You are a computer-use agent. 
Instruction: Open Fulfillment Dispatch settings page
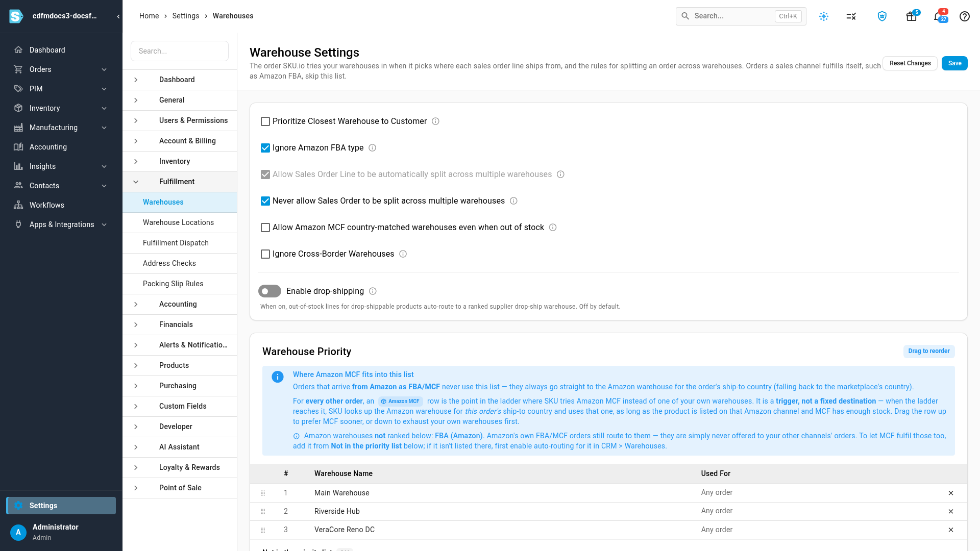click(x=180, y=243)
